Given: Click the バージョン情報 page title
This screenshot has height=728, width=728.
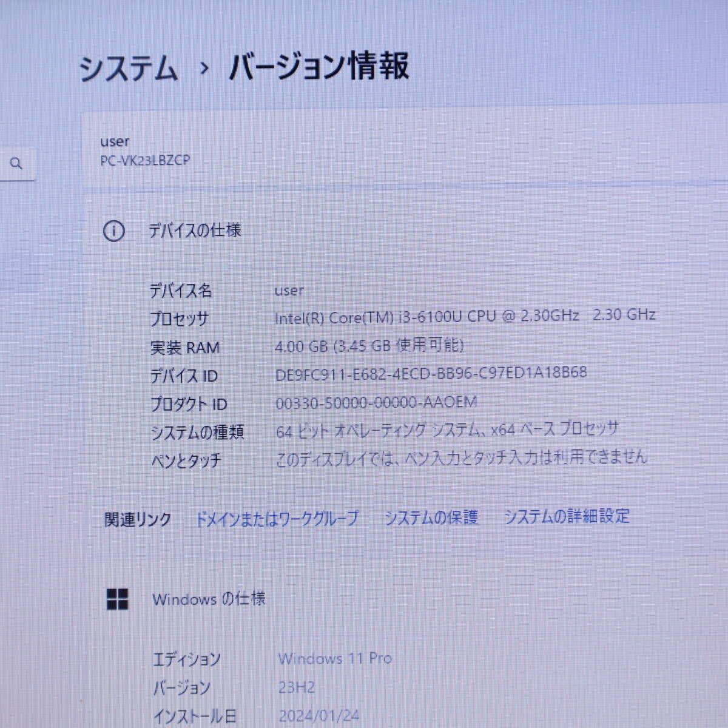Looking at the screenshot, I should pos(319,66).
